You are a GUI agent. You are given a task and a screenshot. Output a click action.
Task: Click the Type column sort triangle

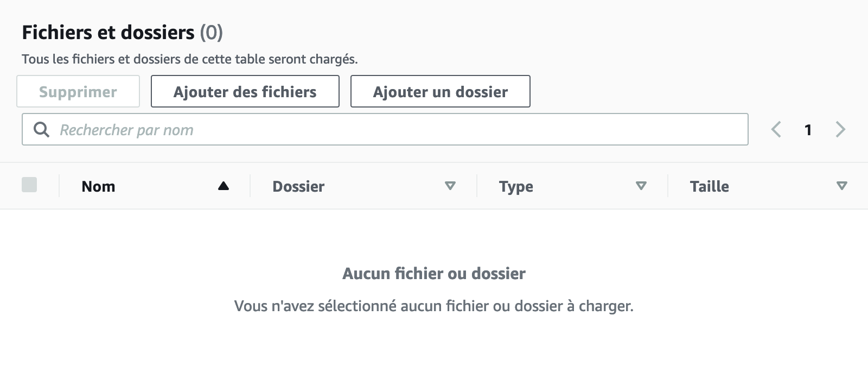(x=641, y=186)
